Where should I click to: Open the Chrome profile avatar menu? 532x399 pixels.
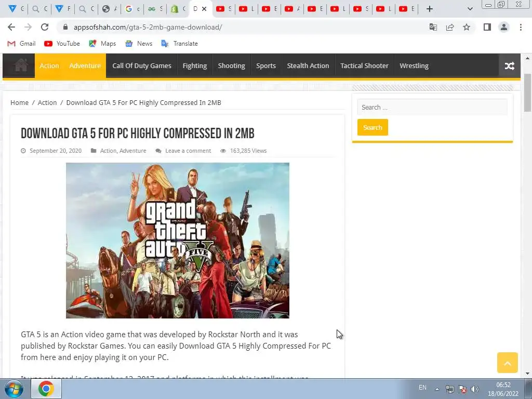pyautogui.click(x=504, y=27)
